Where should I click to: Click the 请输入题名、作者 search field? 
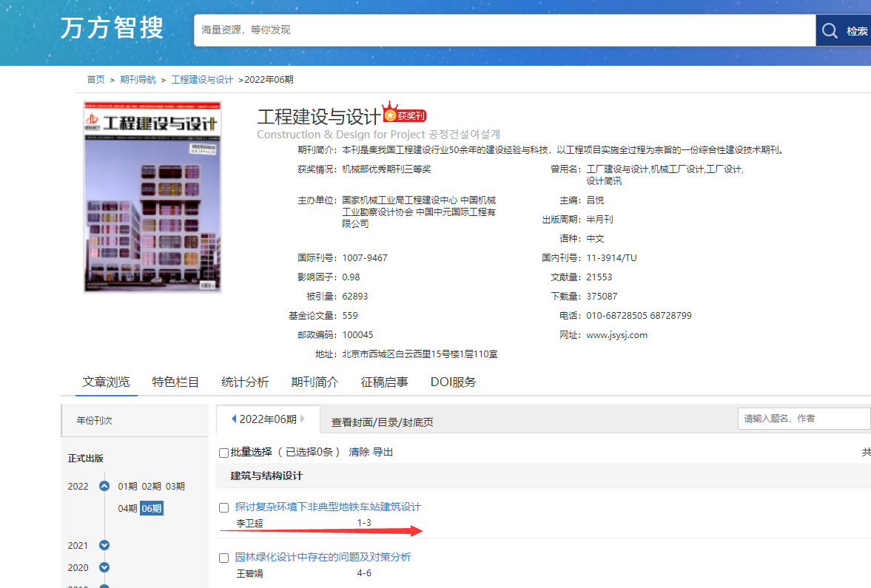click(804, 419)
